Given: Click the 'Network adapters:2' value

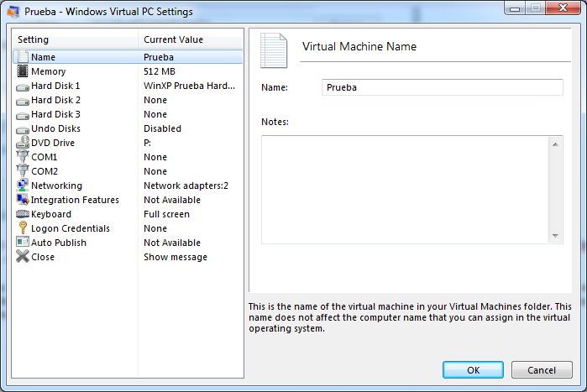Looking at the screenshot, I should click(x=186, y=186).
